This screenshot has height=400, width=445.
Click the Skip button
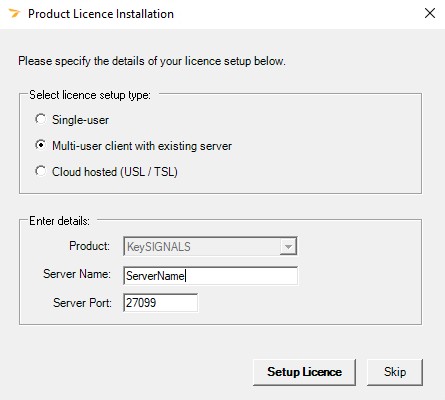[x=395, y=372]
